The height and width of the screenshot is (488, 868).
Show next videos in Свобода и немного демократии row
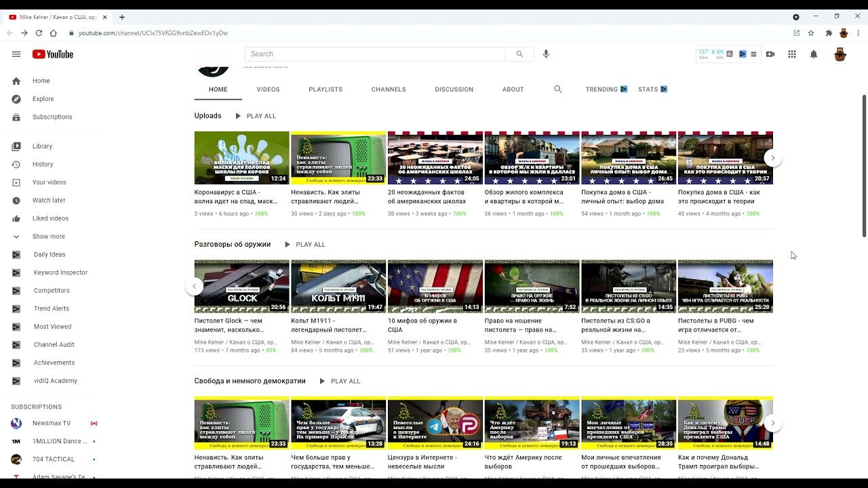[x=772, y=423]
